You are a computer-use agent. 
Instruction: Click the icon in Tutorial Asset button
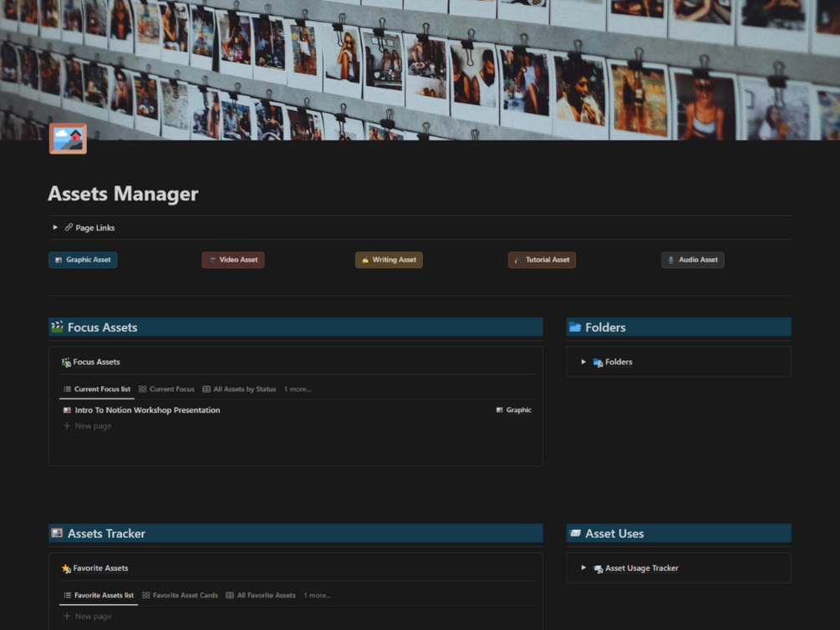pos(517,260)
